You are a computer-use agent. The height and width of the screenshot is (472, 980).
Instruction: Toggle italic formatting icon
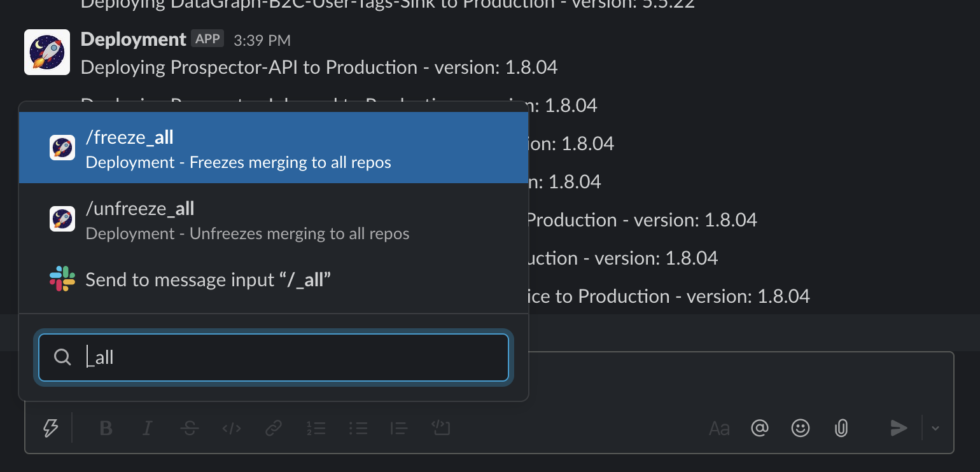click(x=146, y=428)
